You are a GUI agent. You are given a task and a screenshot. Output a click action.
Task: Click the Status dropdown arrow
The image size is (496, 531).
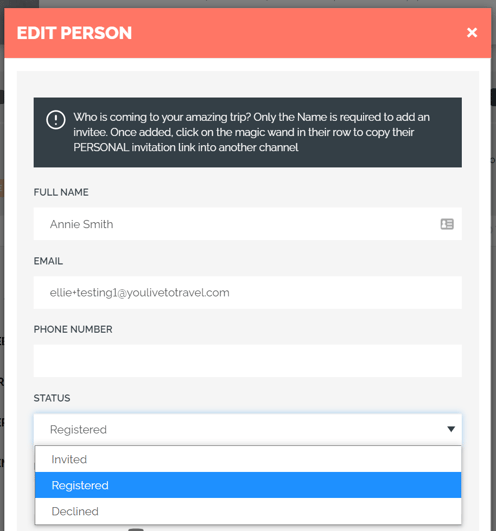pyautogui.click(x=451, y=429)
